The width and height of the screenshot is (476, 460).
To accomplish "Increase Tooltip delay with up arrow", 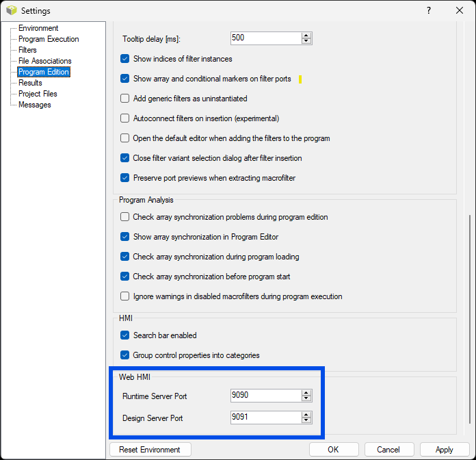I will [x=306, y=35].
